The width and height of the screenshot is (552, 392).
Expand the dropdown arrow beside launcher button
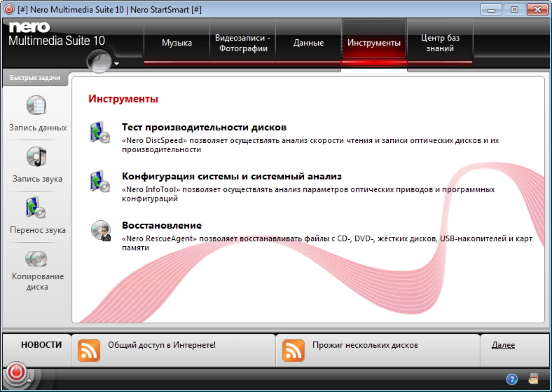[x=116, y=64]
